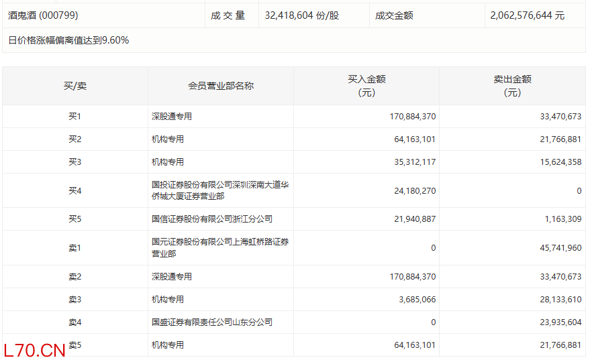Click the 酒鬼酒 (000799) stock name
This screenshot has width=590, height=364.
click(x=43, y=15)
